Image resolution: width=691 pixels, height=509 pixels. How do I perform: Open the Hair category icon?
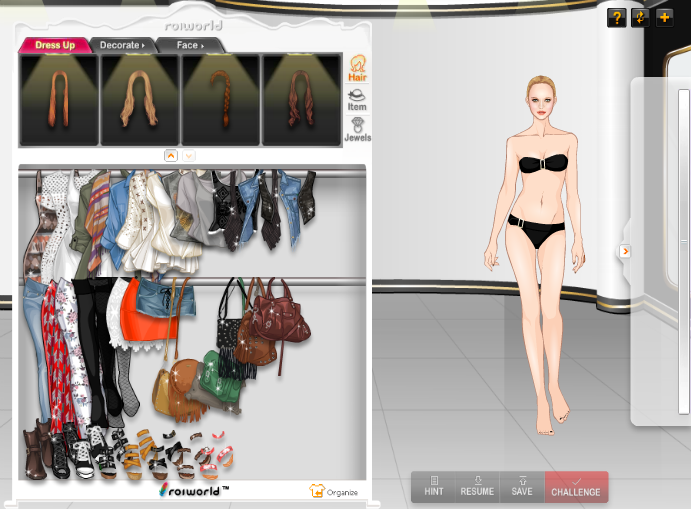pos(357,70)
